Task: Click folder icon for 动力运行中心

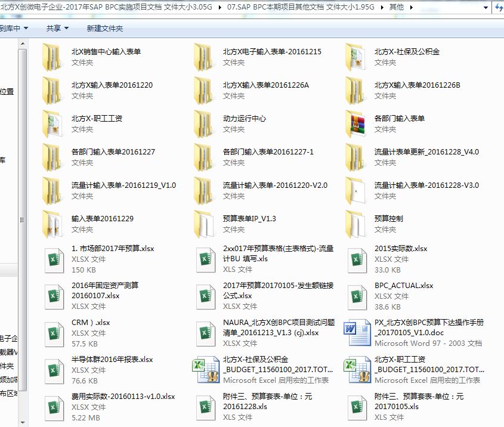Action: 203,124
